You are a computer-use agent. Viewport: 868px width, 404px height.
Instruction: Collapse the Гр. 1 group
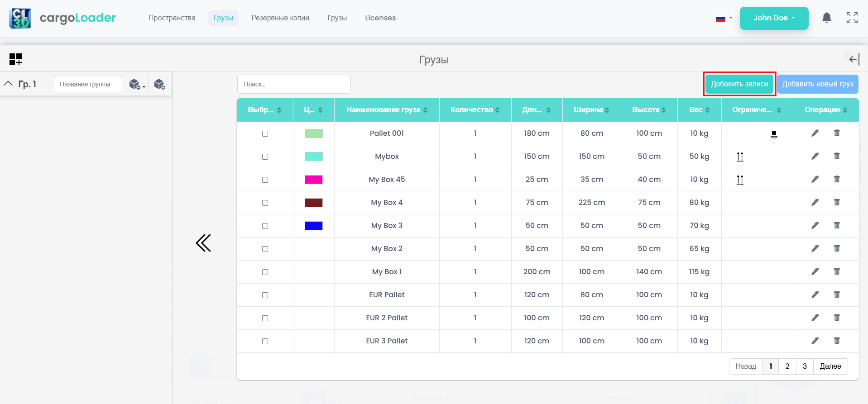pos(8,84)
